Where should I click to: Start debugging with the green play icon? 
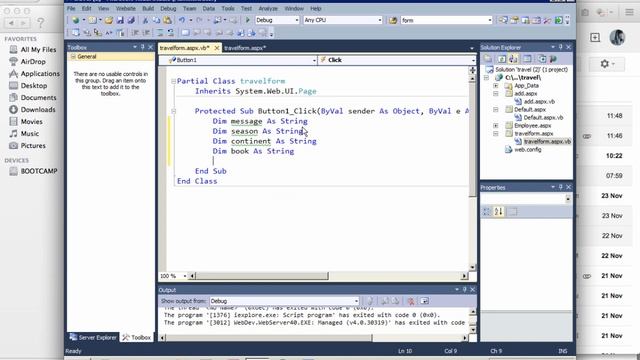tap(247, 20)
